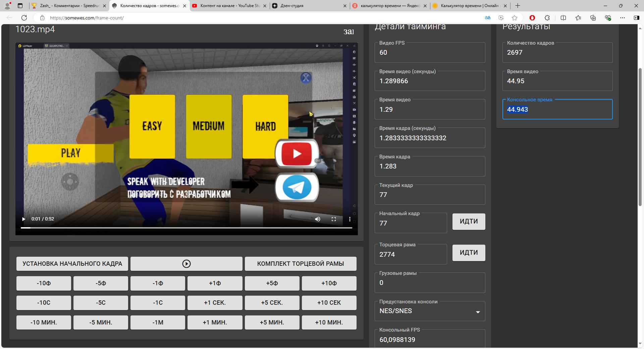
Task: Skip forward with +1 МИН.
Action: click(215, 322)
